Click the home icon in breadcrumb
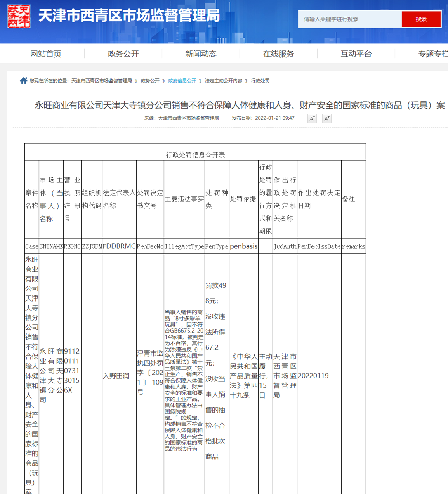 tap(24, 81)
